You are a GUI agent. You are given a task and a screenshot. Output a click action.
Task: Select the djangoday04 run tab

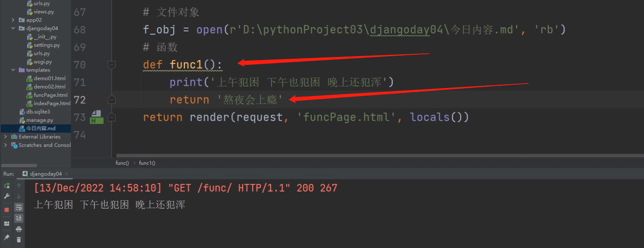click(x=46, y=174)
